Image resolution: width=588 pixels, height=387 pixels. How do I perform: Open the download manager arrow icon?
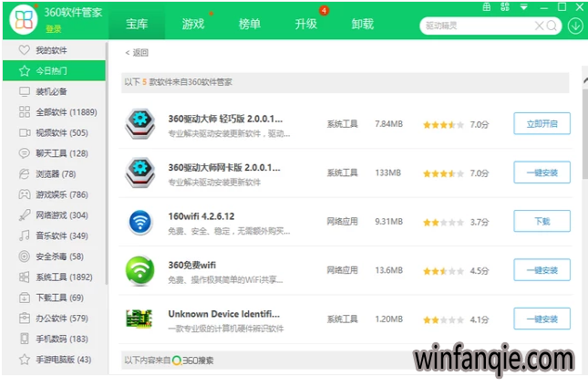(575, 26)
